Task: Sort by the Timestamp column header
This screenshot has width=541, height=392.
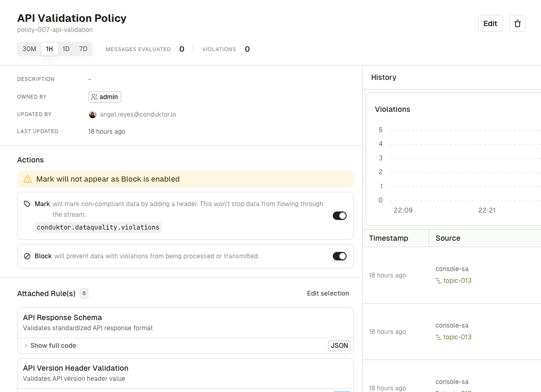Action: (387, 238)
